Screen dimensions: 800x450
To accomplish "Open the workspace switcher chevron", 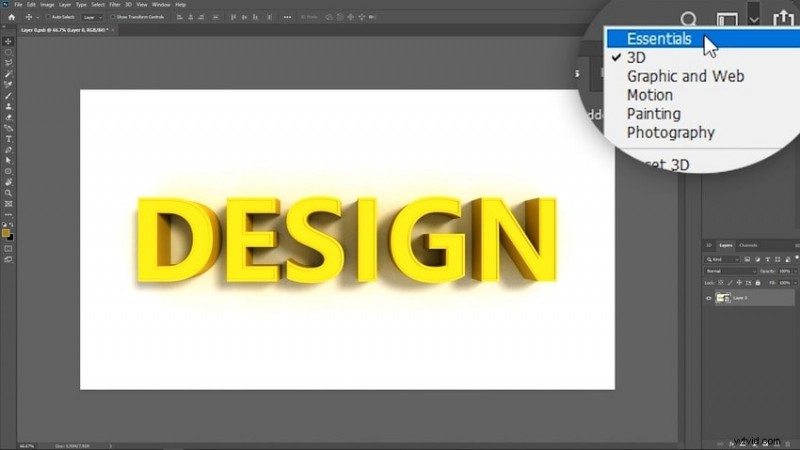I will [754, 20].
